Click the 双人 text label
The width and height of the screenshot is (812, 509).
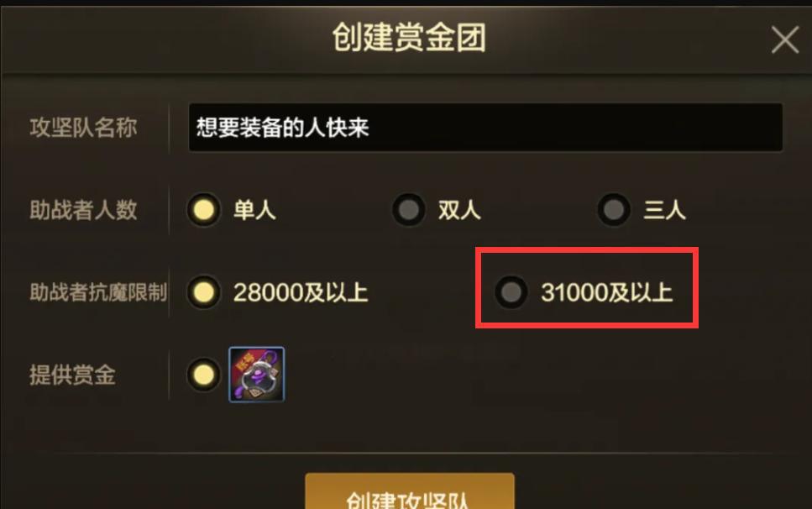pyautogui.click(x=459, y=210)
